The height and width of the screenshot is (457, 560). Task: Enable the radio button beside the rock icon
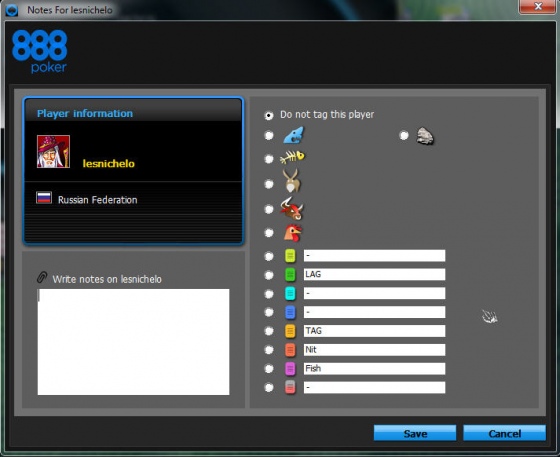(x=404, y=135)
